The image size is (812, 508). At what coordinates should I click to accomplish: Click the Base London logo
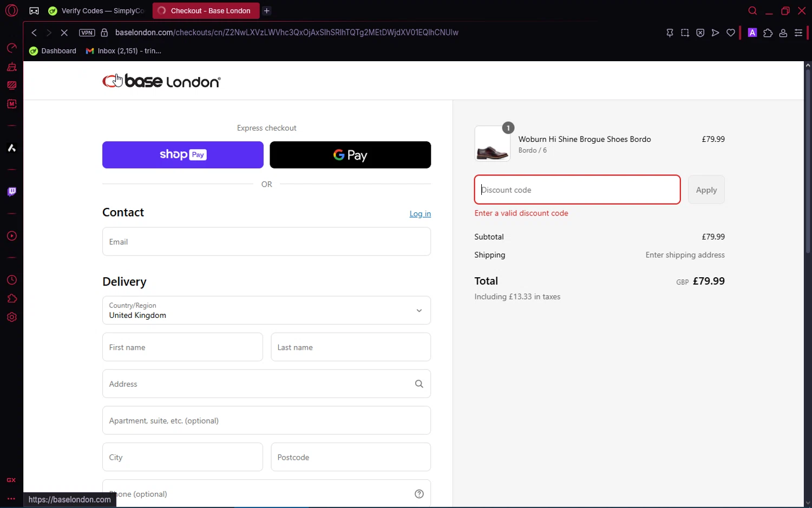click(161, 81)
